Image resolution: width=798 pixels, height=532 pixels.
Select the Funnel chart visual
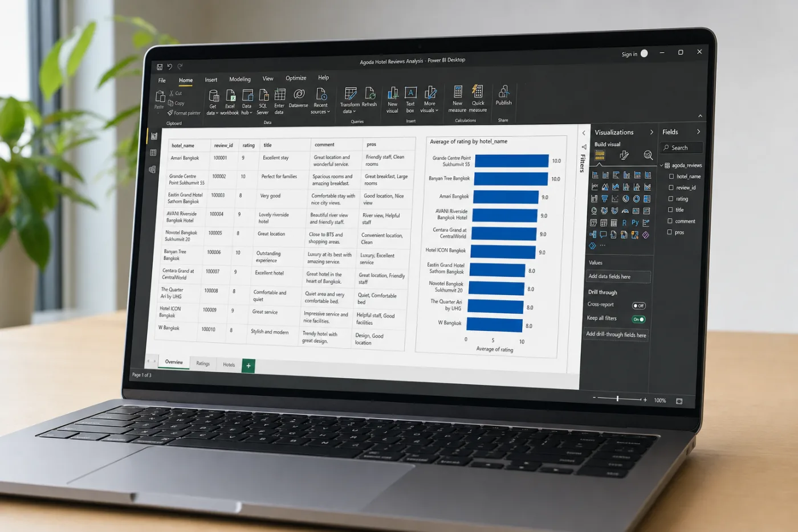(x=605, y=199)
